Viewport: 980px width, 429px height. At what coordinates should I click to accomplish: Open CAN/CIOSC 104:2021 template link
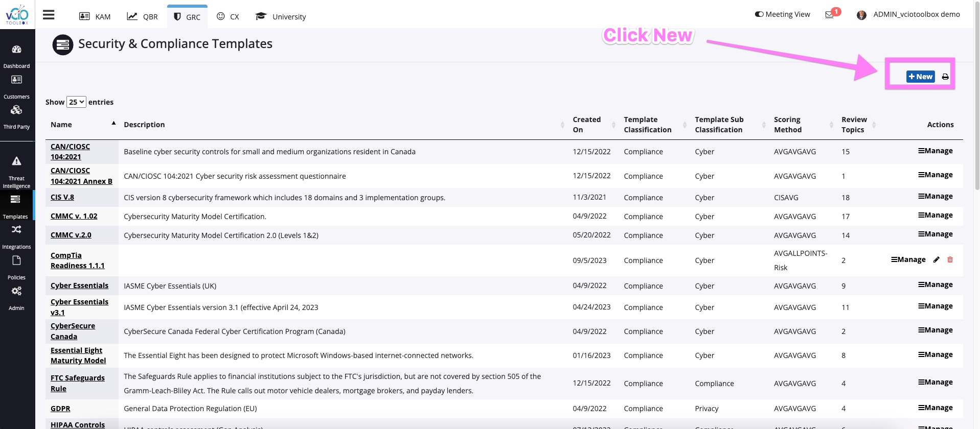(70, 152)
